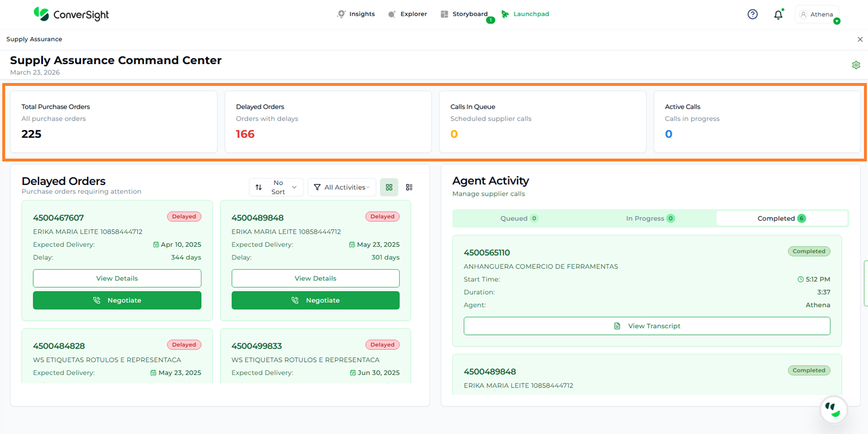This screenshot has width=868, height=434.
Task: Open the Storyboard menu item
Action: 464,14
